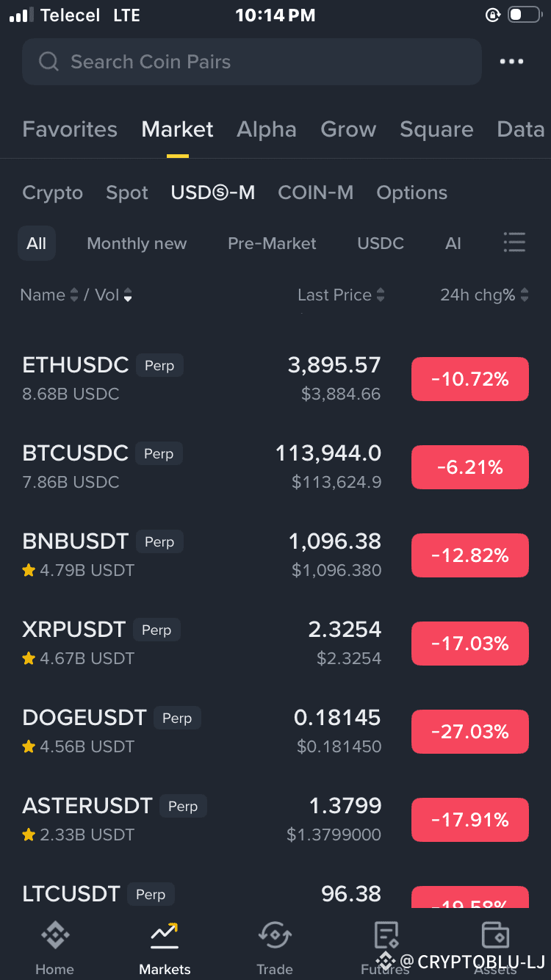Select the COIN-M market tab
This screenshot has width=551, height=980.
pos(316,192)
